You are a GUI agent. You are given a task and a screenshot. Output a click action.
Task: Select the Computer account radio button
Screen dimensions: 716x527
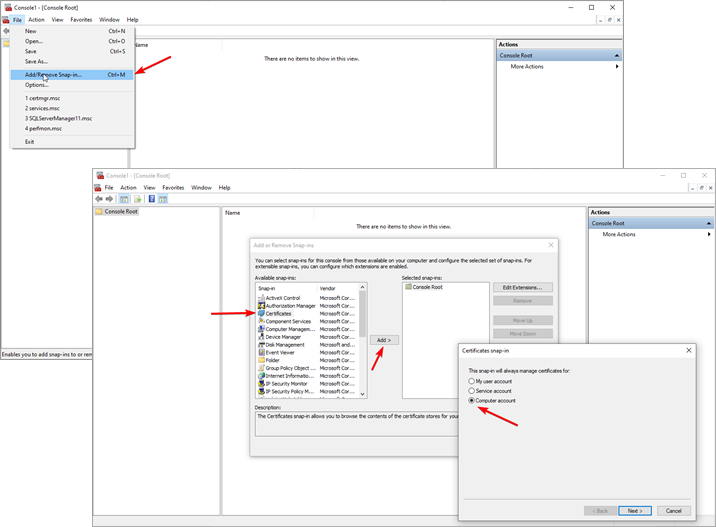472,400
